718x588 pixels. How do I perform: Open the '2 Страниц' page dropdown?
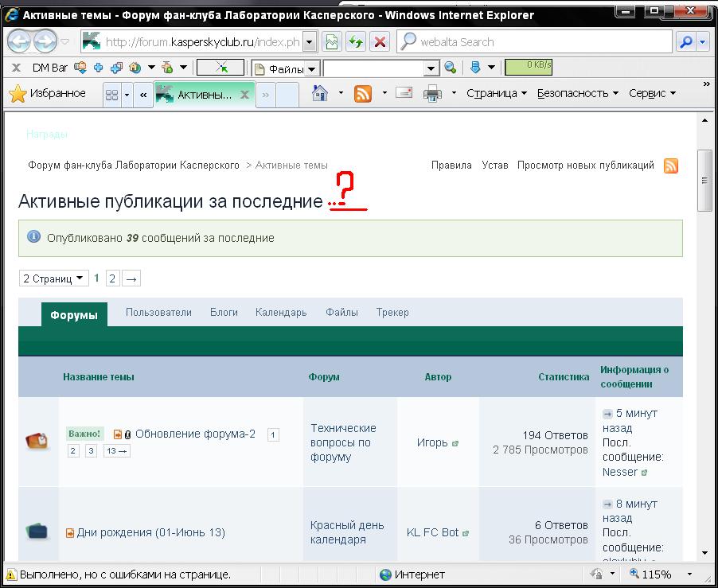coord(53,278)
